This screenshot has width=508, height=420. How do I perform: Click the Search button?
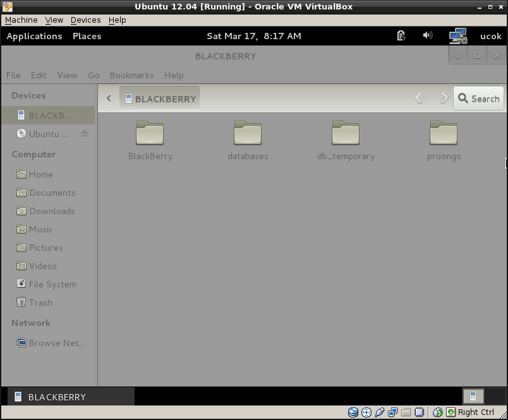478,99
